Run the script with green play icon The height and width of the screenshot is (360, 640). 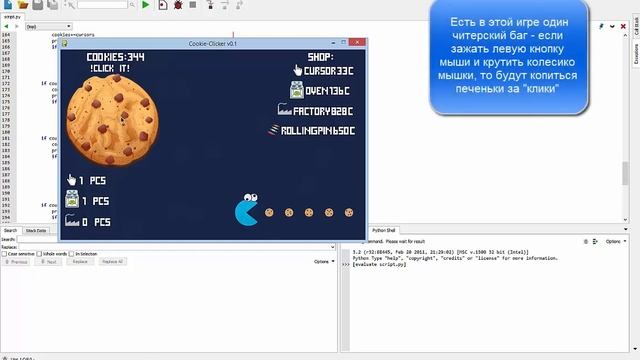(145, 4)
